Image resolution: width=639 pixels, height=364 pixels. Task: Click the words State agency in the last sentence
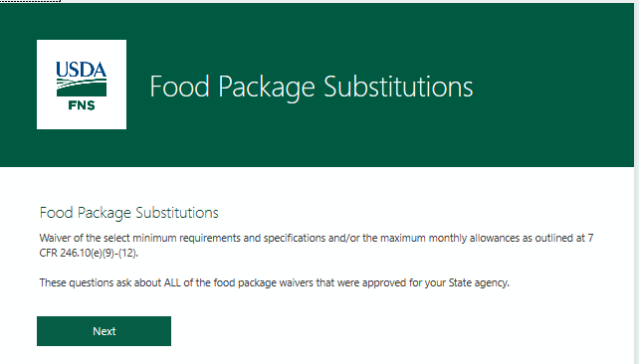click(479, 282)
